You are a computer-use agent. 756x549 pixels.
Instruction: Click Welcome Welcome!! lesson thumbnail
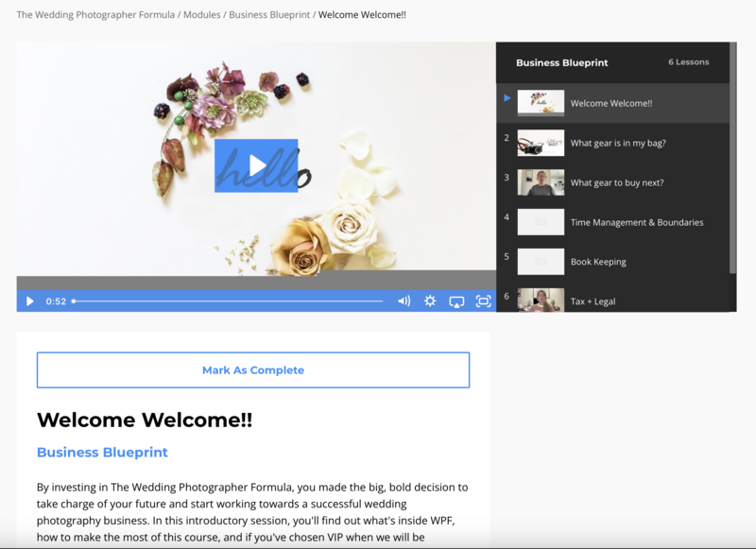(541, 103)
